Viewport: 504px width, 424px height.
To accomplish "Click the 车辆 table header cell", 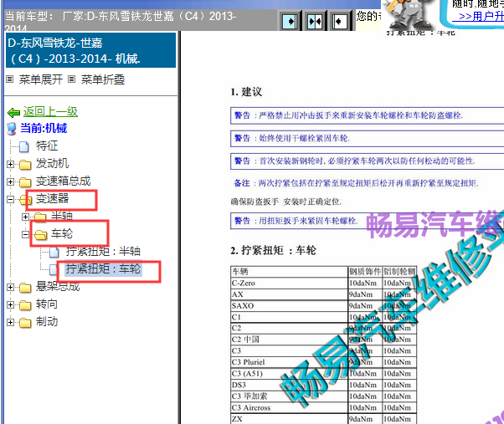I will (x=290, y=272).
